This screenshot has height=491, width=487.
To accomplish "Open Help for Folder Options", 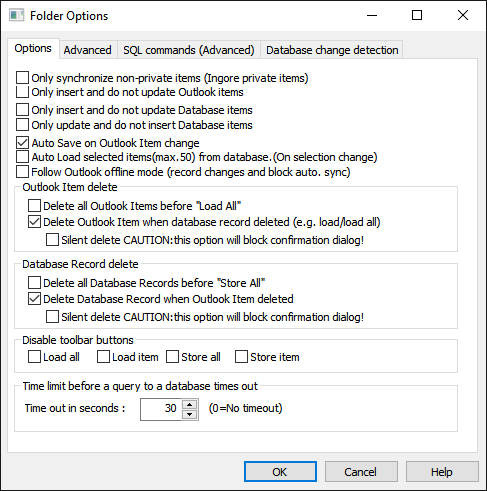I will click(x=442, y=472).
